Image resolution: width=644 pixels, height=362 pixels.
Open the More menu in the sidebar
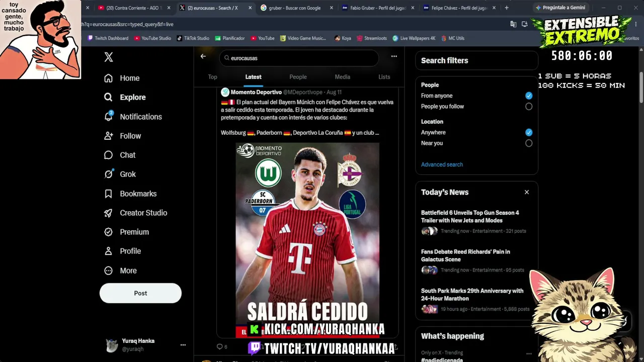click(120, 270)
